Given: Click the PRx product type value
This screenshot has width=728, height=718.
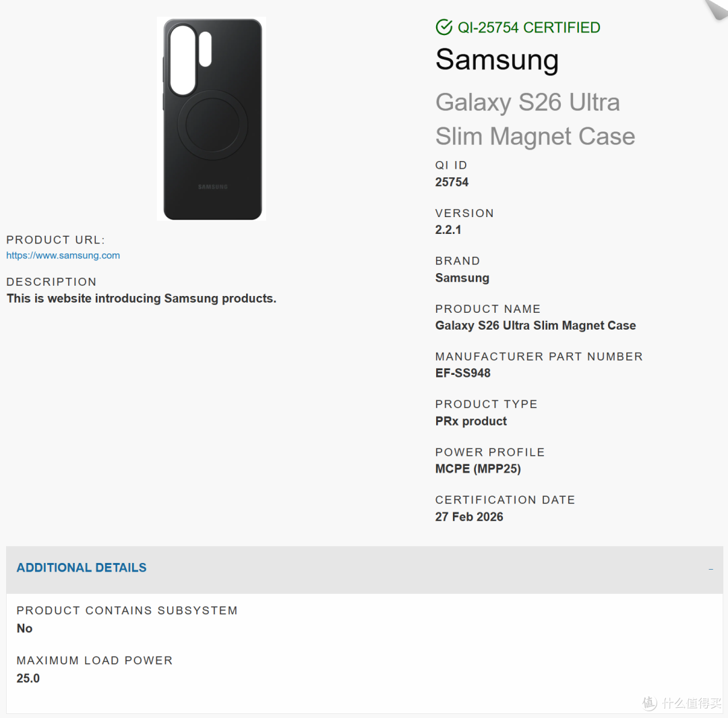Looking at the screenshot, I should (x=471, y=421).
